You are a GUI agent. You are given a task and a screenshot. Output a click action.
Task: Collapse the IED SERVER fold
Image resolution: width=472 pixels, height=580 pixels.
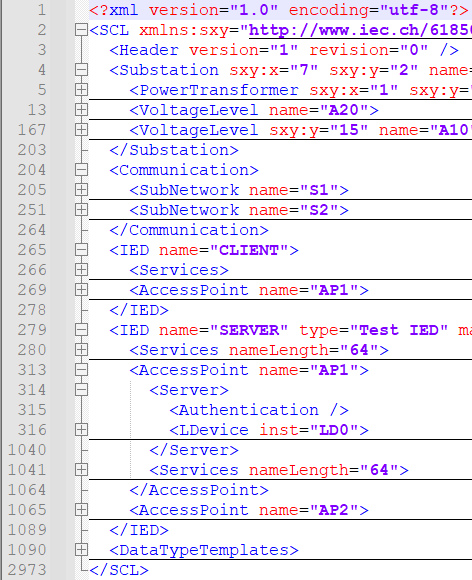coord(81,330)
